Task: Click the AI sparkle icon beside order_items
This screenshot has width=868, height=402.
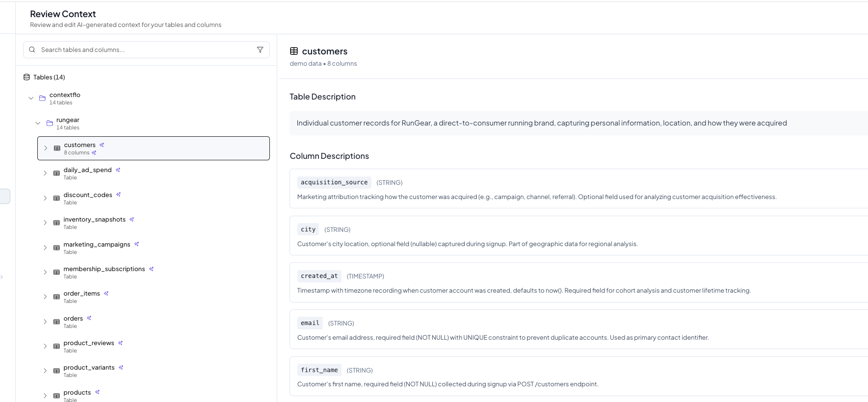Action: click(x=106, y=293)
